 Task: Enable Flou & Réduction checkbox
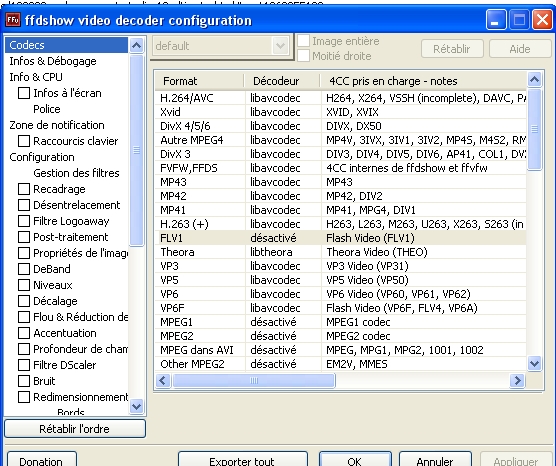(24, 317)
